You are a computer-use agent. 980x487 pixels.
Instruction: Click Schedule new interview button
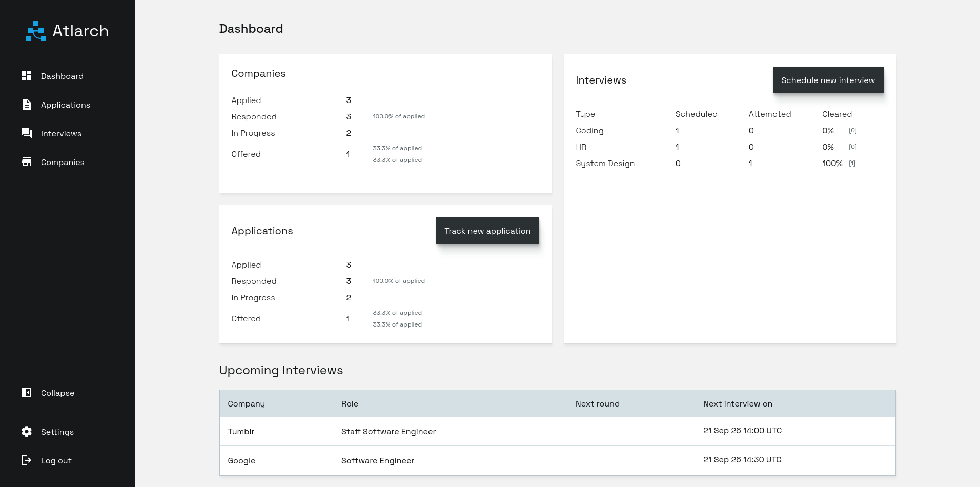coord(828,80)
